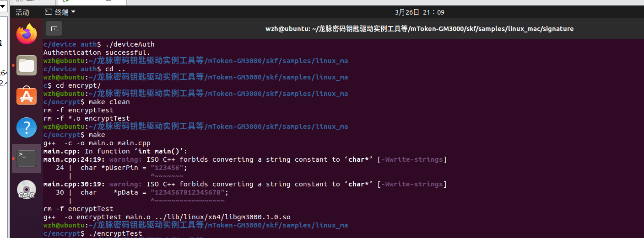Open Firefox from the dock
The image size is (644, 238).
(26, 34)
